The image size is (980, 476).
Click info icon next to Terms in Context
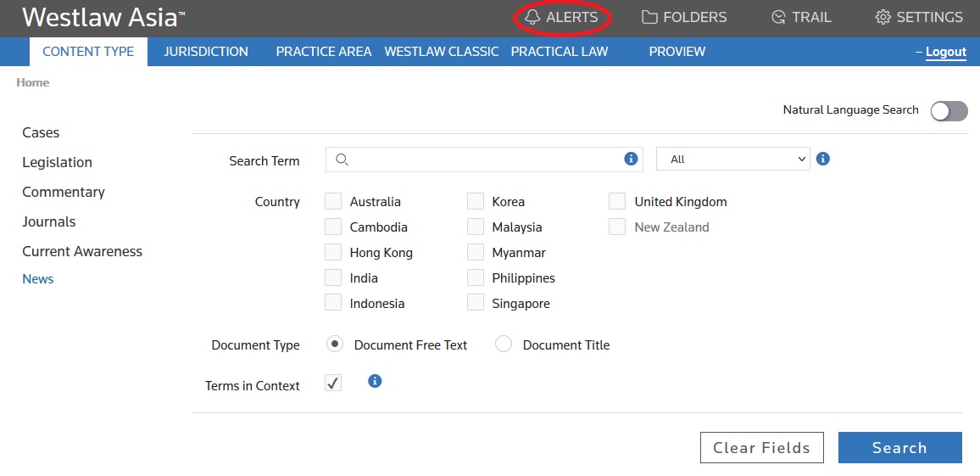pos(375,381)
